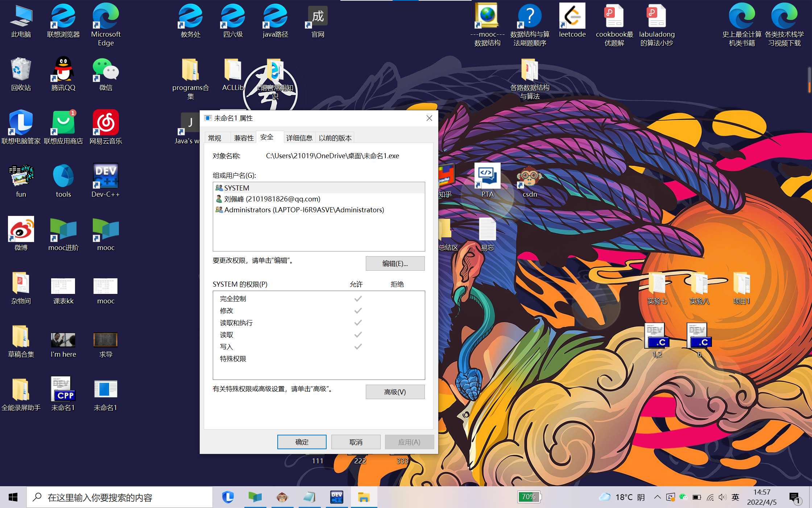Open the NetEase Cloud Music icon
812x508 pixels.
(105, 123)
